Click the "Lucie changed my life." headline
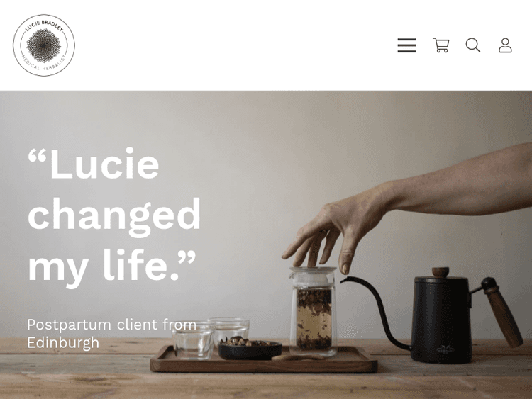The width and height of the screenshot is (532, 399). [x=114, y=214]
